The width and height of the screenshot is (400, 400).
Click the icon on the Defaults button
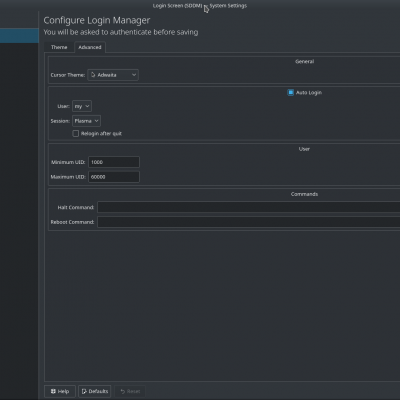click(x=84, y=391)
